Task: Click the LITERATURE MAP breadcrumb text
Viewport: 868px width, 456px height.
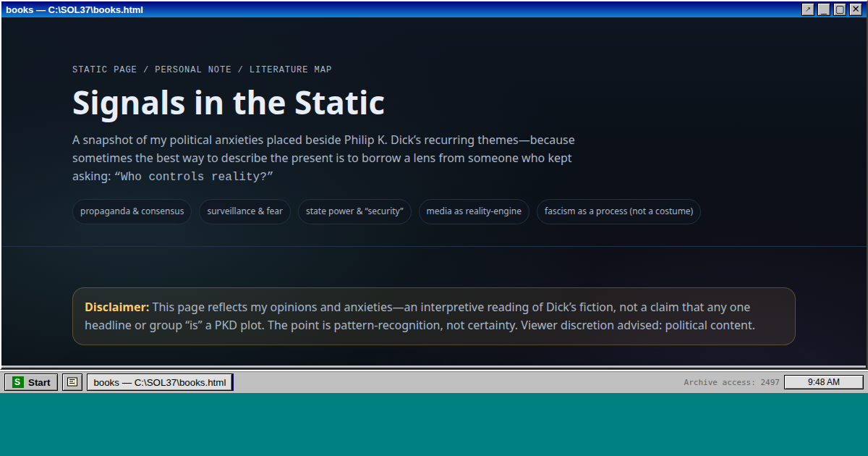Action: (290, 69)
